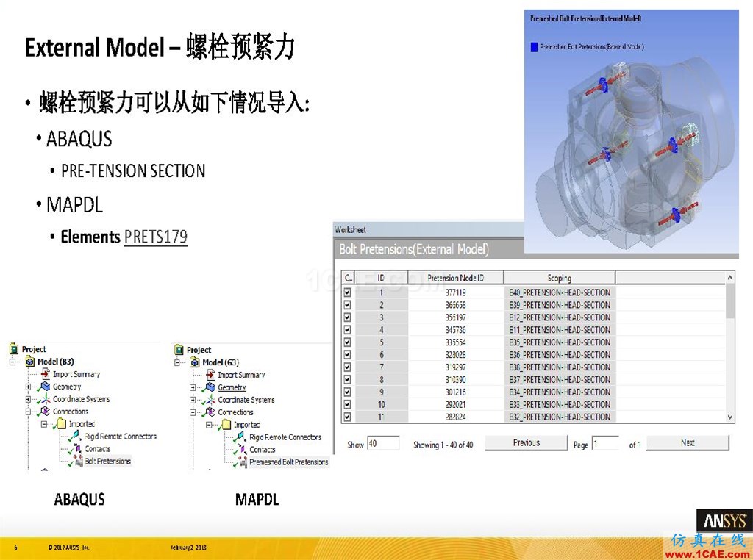Click Contacts icon in MAPDL tree
Screen dimensions: 753x560
coord(240,450)
